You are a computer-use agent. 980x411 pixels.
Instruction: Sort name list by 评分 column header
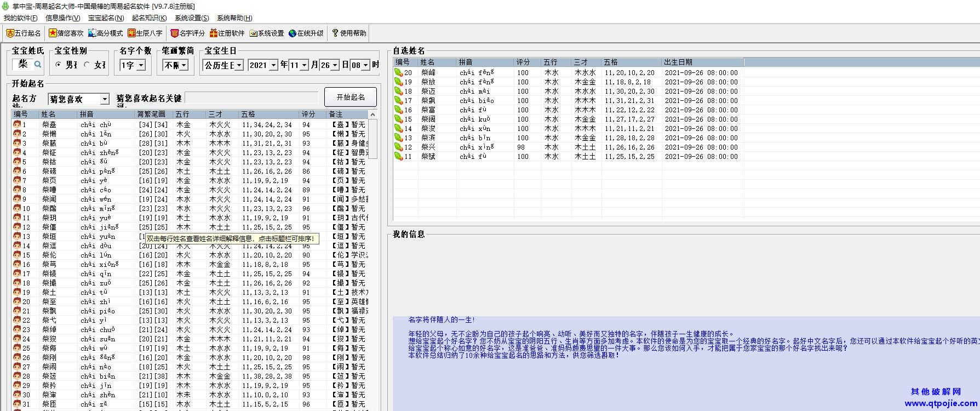[x=313, y=114]
